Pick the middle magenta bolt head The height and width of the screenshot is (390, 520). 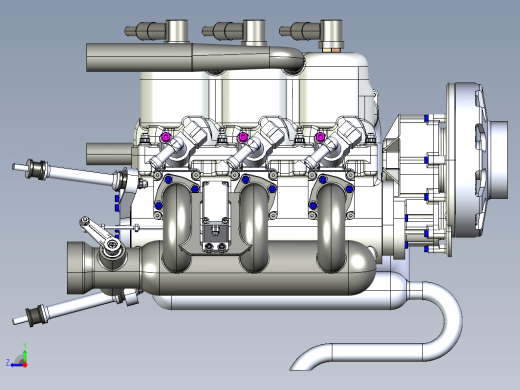pyautogui.click(x=243, y=137)
